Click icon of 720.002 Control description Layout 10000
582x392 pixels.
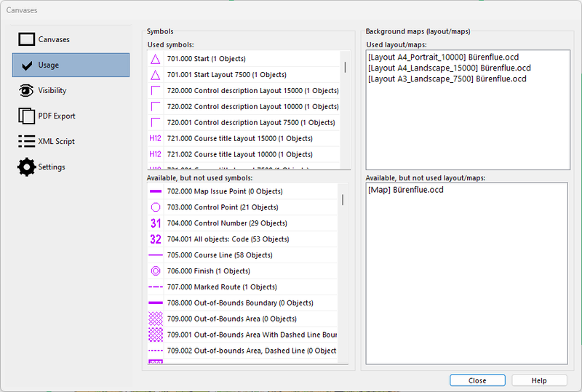tap(156, 106)
